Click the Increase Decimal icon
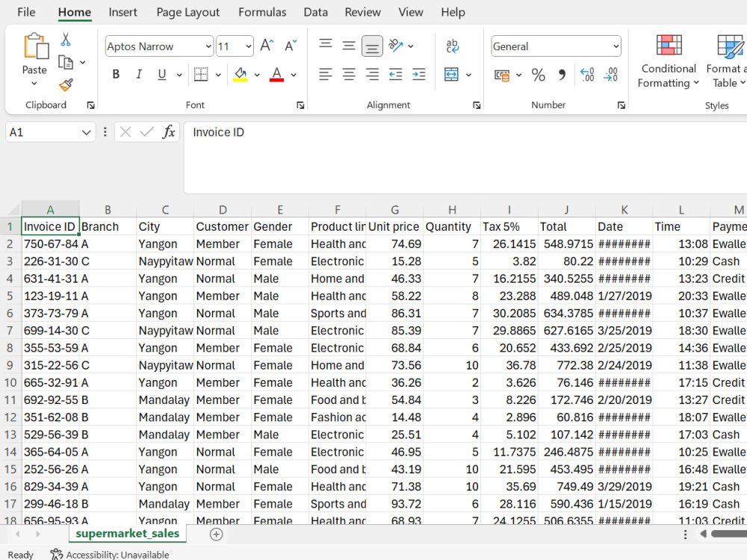The image size is (747, 560). coord(587,75)
